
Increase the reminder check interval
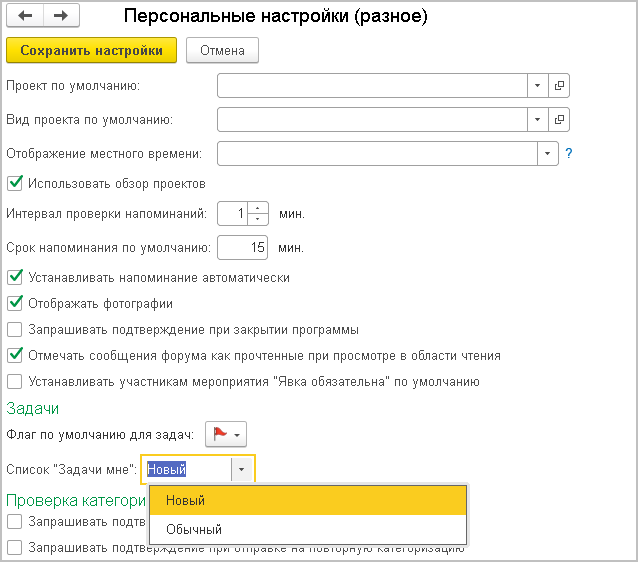[x=258, y=208]
